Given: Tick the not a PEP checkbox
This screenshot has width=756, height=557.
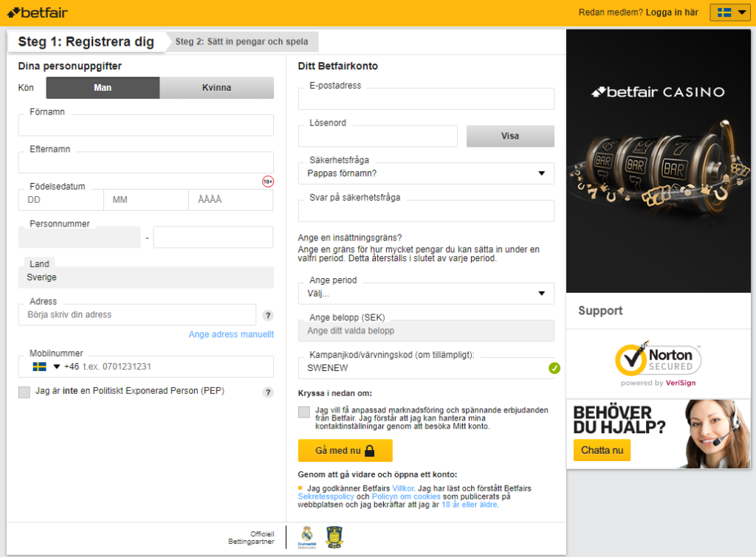Looking at the screenshot, I should tap(24, 392).
